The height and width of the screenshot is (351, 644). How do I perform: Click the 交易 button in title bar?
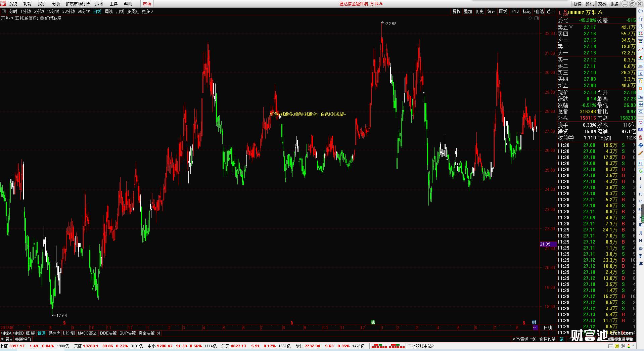pyautogui.click(x=602, y=4)
